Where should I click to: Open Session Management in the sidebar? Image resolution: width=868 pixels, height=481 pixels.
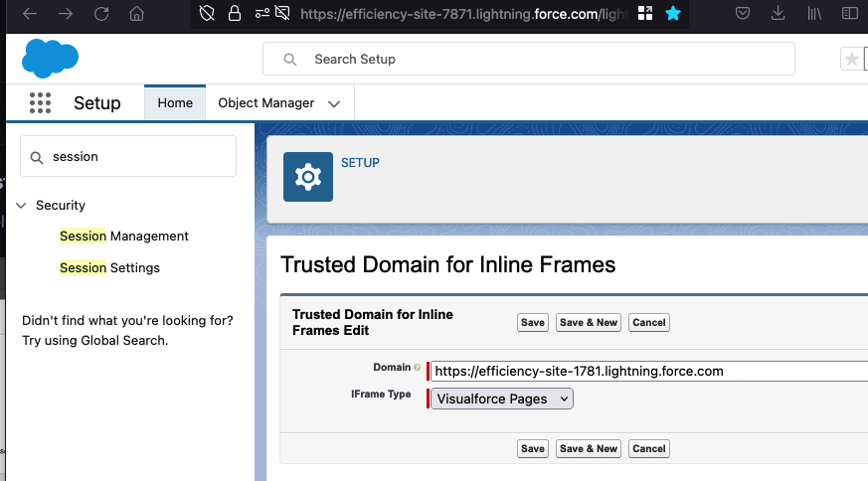(x=124, y=237)
